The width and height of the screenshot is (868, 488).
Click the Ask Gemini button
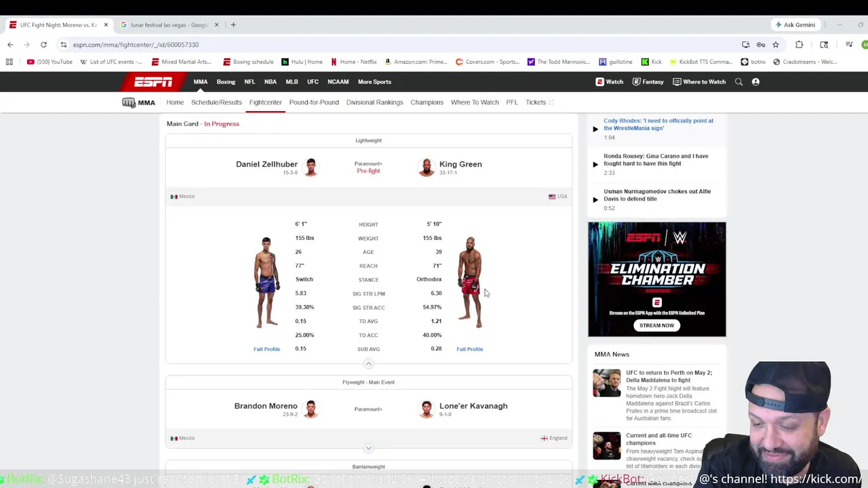tap(795, 25)
